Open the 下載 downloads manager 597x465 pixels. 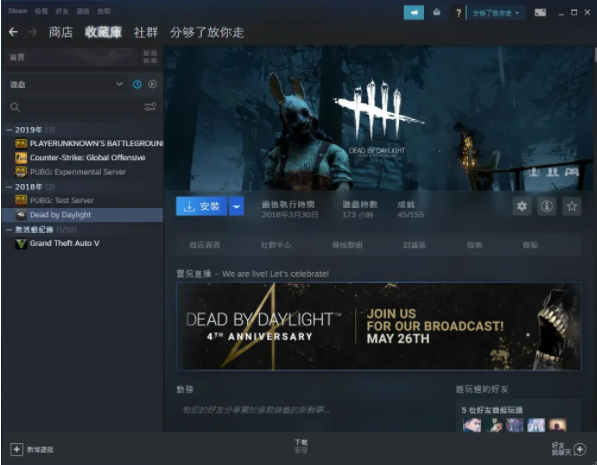point(301,446)
